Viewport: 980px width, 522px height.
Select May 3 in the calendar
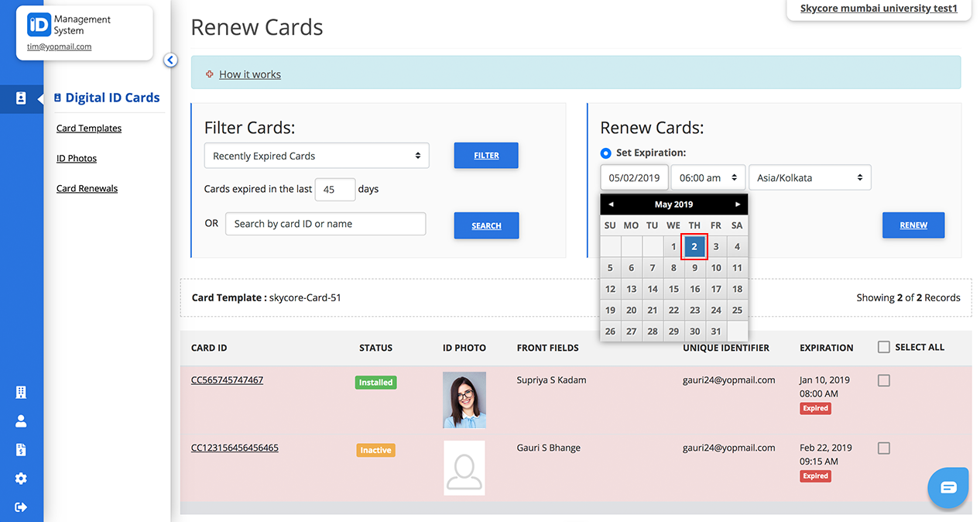[716, 246]
